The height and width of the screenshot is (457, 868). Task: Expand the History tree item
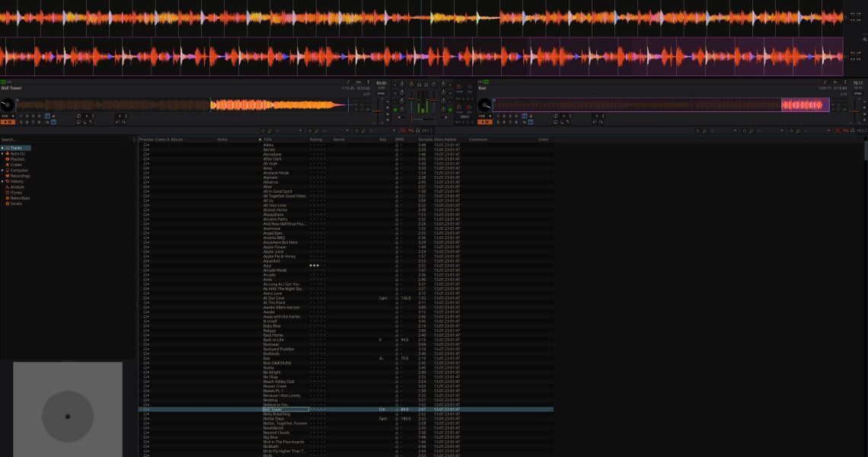coord(2,181)
